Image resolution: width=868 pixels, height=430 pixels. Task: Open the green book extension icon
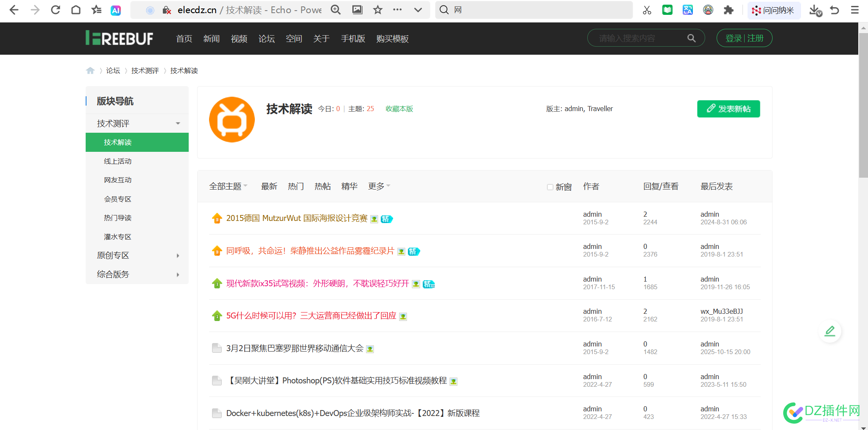667,10
